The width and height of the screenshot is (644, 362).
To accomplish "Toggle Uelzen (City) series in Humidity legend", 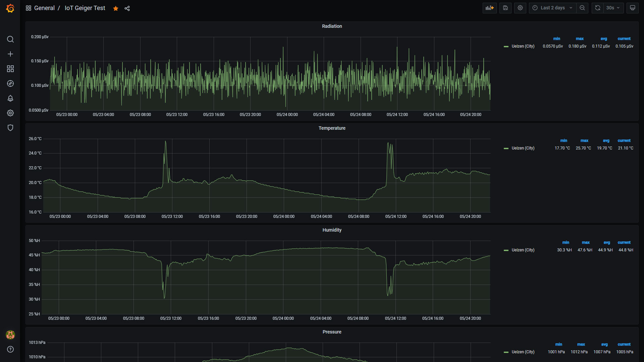I will pyautogui.click(x=523, y=250).
